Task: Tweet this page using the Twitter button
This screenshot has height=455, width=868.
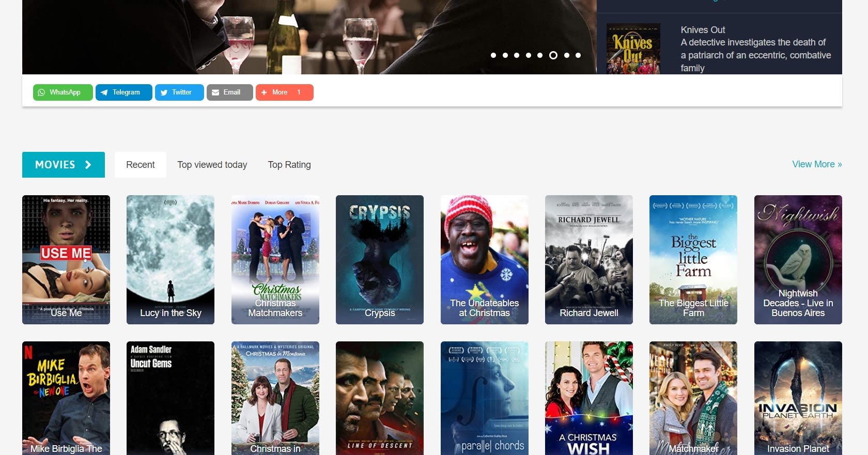Action: pyautogui.click(x=179, y=92)
